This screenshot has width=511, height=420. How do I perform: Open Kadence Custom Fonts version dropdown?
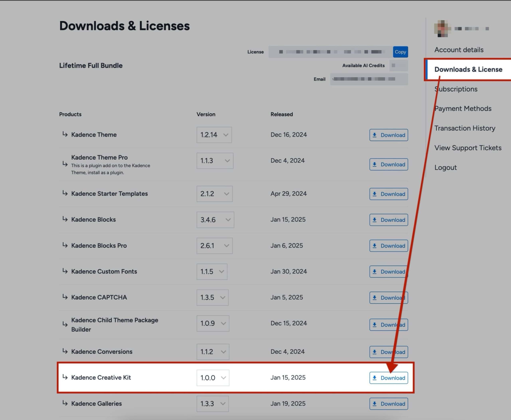[212, 272]
